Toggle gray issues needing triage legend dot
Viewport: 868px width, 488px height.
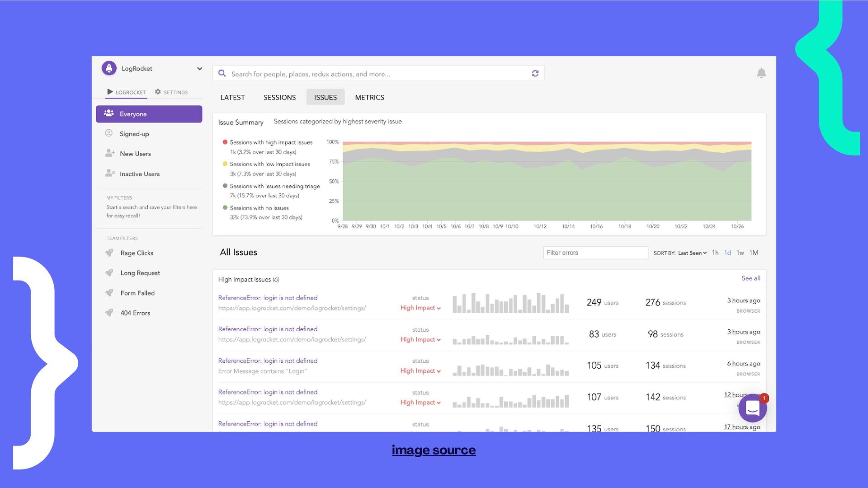click(x=225, y=186)
